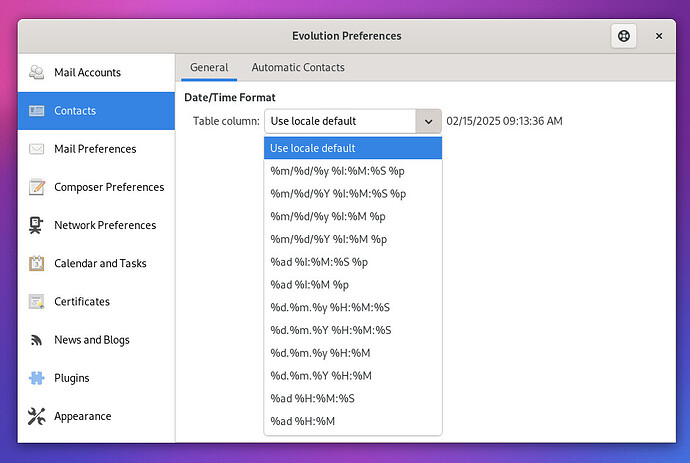Click the Composer Preferences notepad icon
The height and width of the screenshot is (463, 690).
[36, 187]
